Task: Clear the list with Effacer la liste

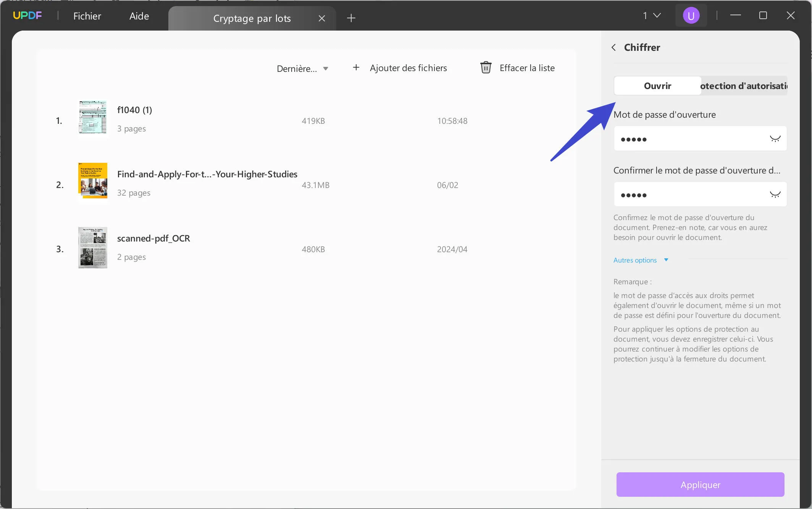Action: click(527, 68)
